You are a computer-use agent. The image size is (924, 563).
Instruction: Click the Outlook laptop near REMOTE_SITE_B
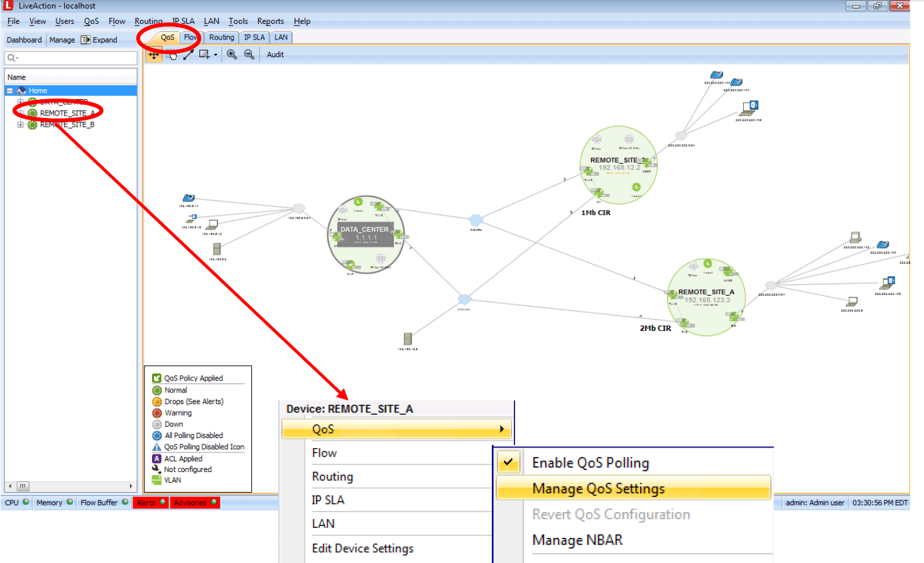pos(749,109)
